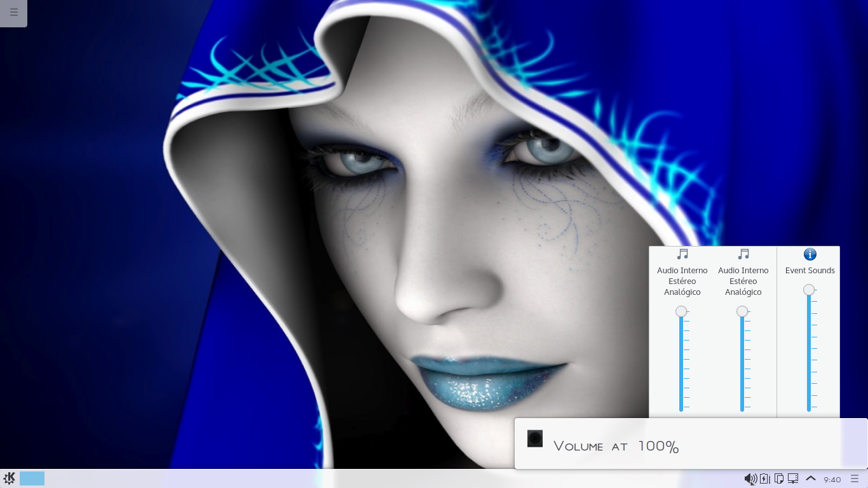Image resolution: width=868 pixels, height=488 pixels.
Task: Open the clipboard tray icon
Action: coord(779,478)
